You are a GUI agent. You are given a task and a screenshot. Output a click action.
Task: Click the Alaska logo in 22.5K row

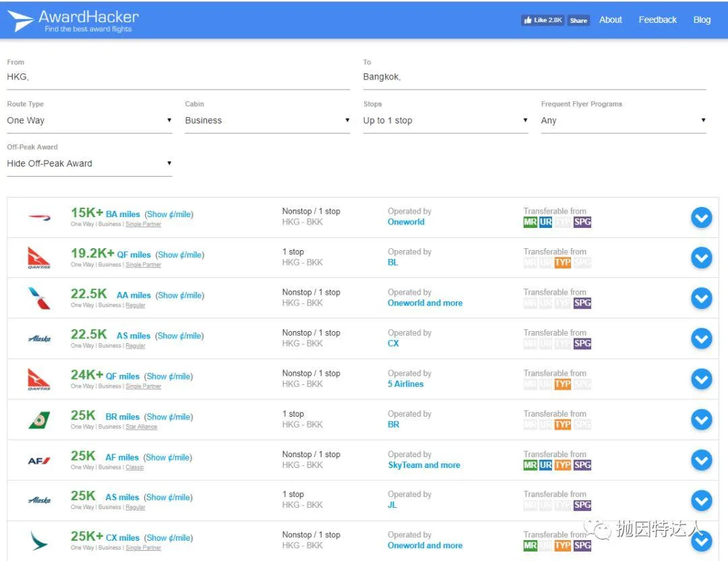[x=40, y=338]
